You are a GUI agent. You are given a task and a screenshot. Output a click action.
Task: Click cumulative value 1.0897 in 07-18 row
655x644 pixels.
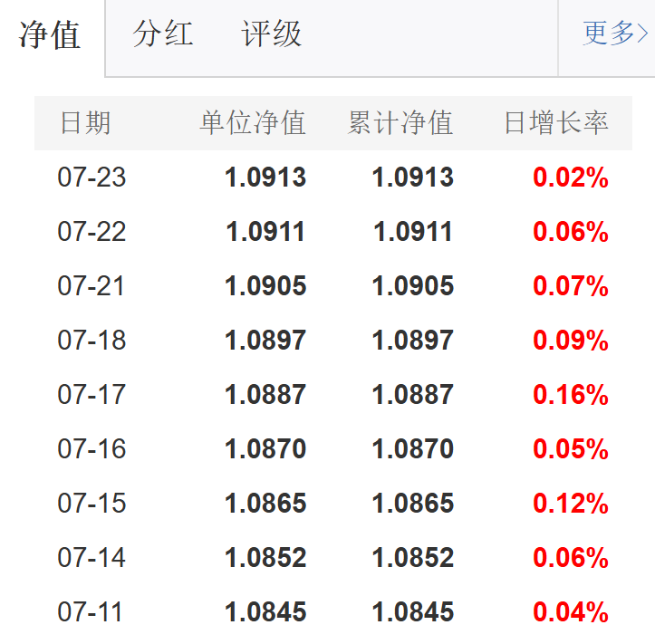click(413, 340)
